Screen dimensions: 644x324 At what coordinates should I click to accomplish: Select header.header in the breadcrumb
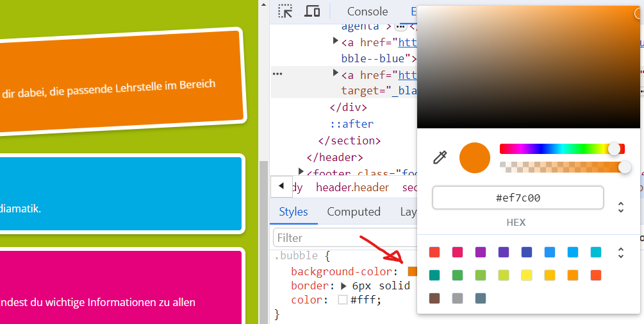click(x=352, y=187)
